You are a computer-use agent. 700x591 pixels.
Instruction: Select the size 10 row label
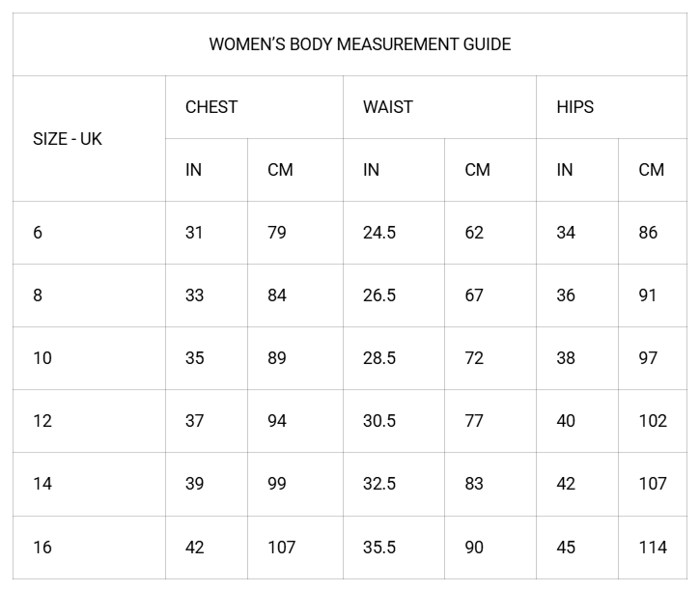pos(42,358)
